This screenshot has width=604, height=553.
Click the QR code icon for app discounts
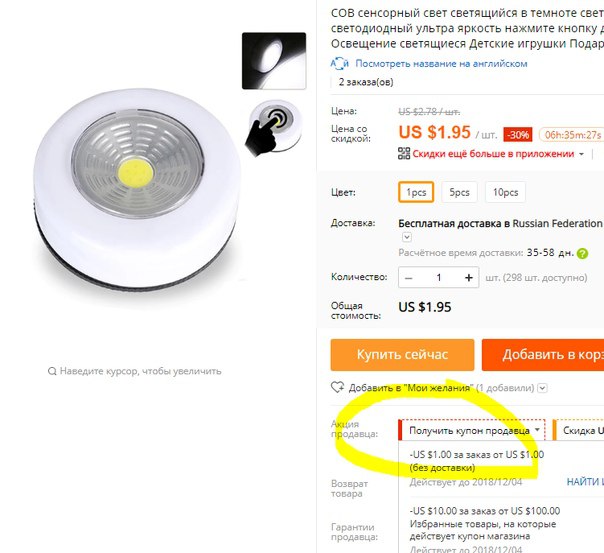404,153
